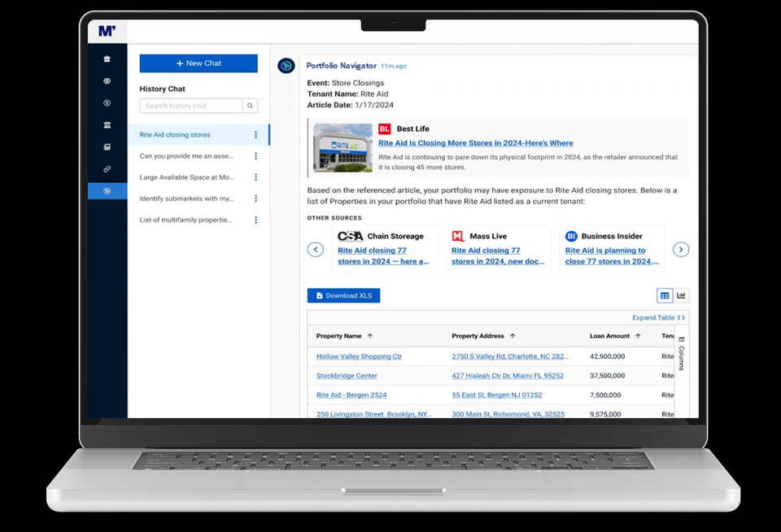Click the Mass Live M logo
Viewport: 781px width, 532px height.
(458, 236)
